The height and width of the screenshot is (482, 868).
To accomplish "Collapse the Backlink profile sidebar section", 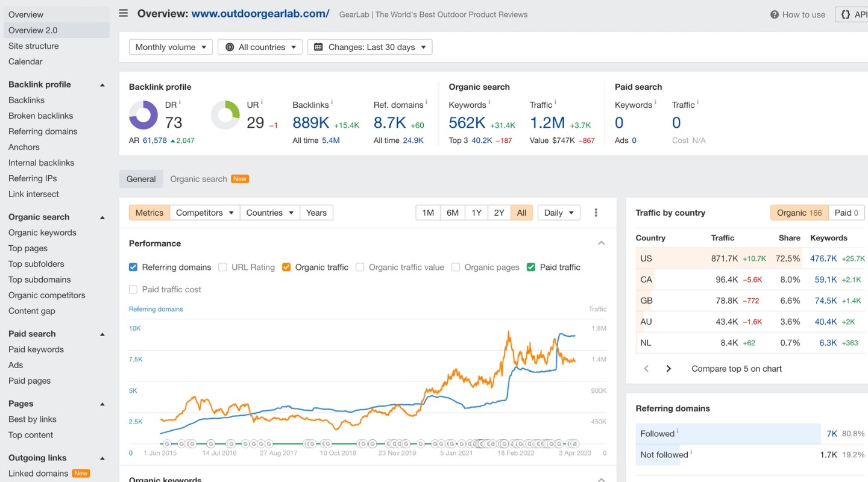I will pyautogui.click(x=102, y=85).
